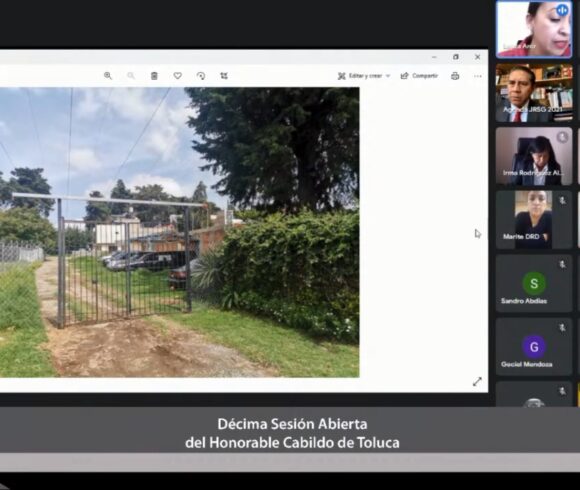Select Gociel Mendoza participant tile
Viewport: 580px width, 490px height.
[x=534, y=347]
